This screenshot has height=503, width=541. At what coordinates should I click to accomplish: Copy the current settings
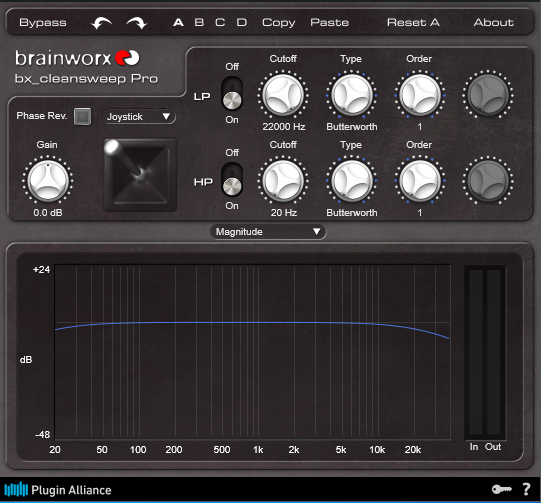(x=278, y=23)
